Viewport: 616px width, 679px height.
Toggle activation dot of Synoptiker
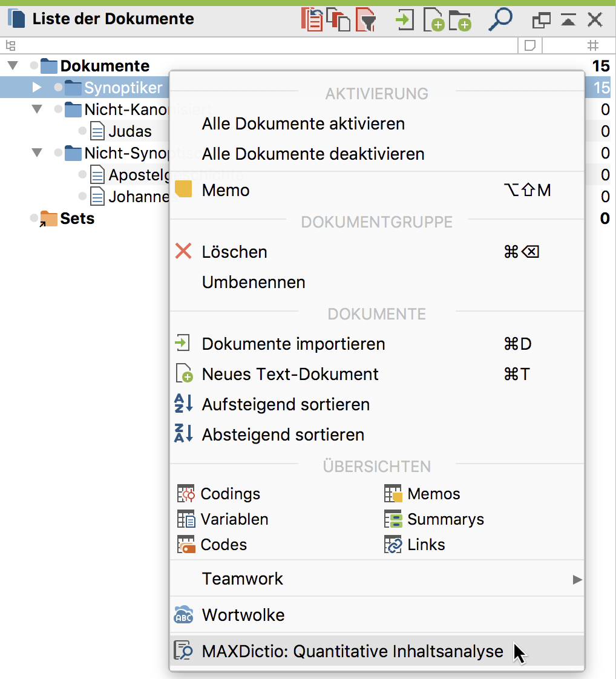click(x=58, y=88)
